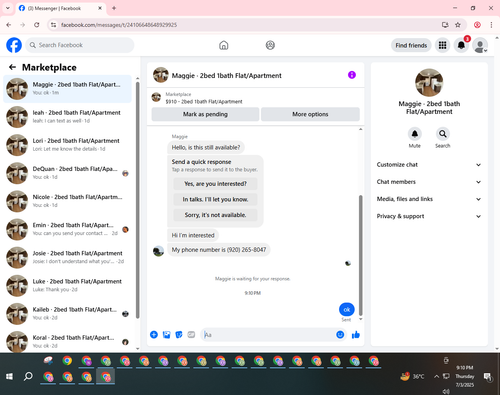Expand Customize chat section
This screenshot has height=395, width=500.
(429, 165)
